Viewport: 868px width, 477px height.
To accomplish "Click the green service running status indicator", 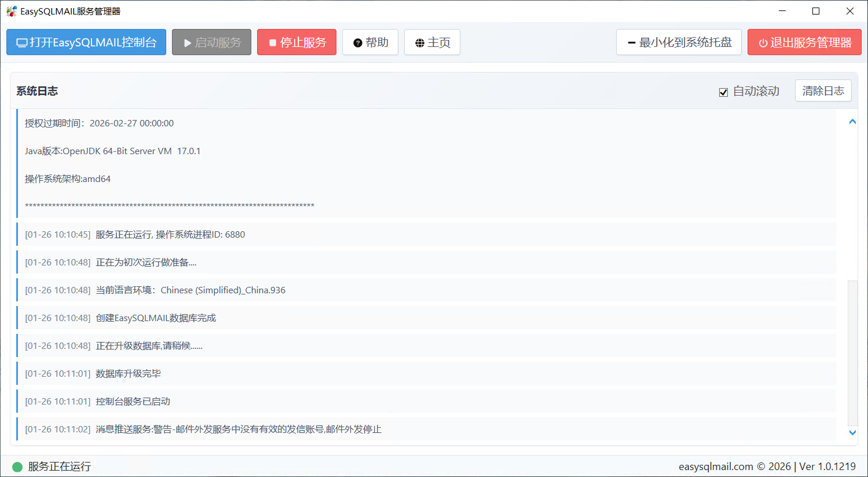I will (x=17, y=467).
